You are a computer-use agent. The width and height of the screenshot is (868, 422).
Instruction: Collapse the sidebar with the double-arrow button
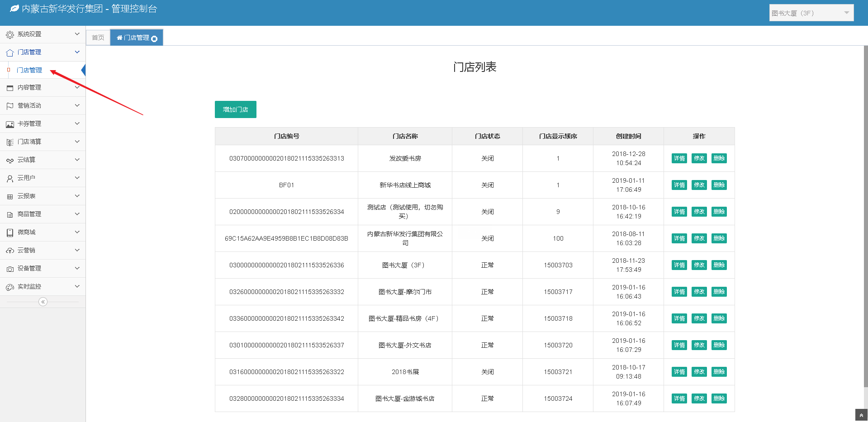point(43,302)
